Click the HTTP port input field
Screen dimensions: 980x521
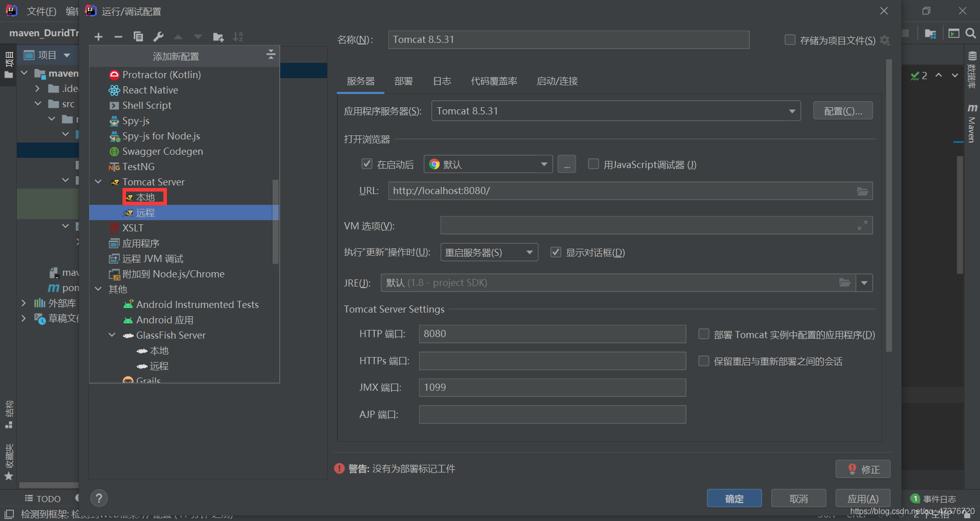(552, 334)
